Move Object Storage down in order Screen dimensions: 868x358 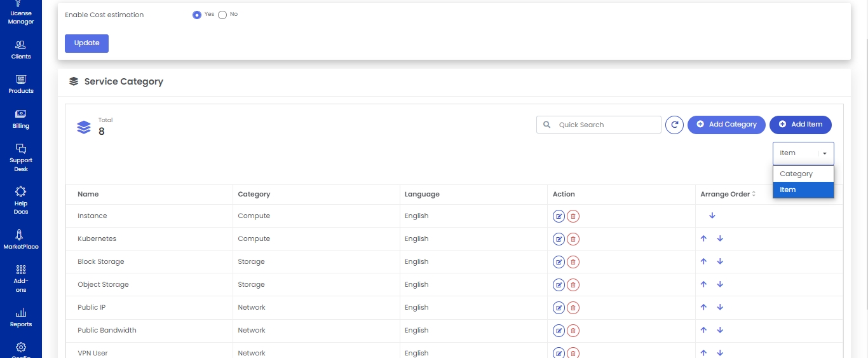(720, 284)
